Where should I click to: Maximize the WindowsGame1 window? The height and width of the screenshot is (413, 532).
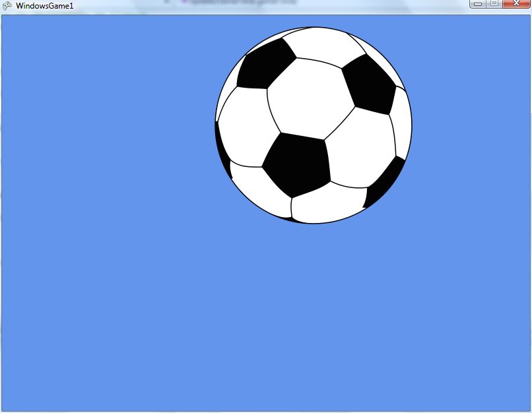coord(494,4)
